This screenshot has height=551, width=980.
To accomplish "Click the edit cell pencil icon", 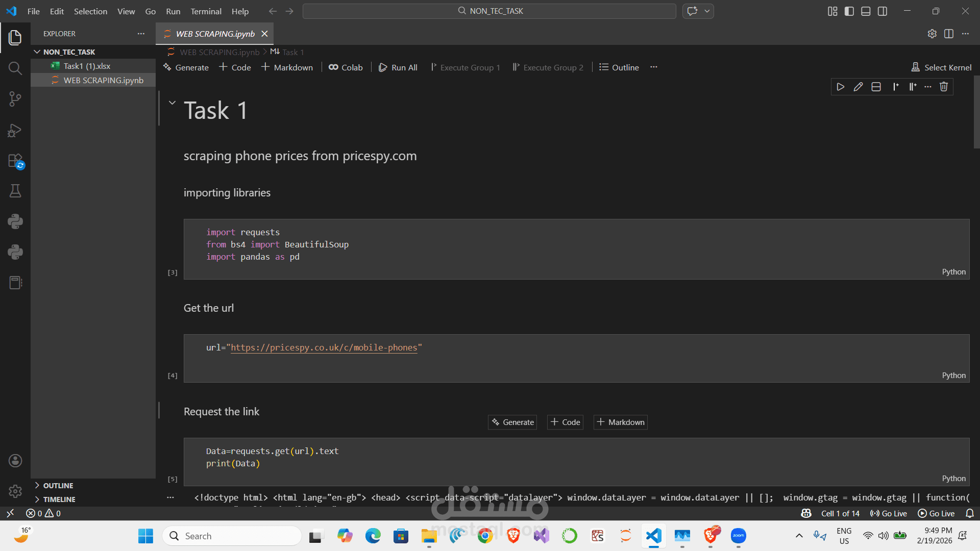I will [858, 87].
